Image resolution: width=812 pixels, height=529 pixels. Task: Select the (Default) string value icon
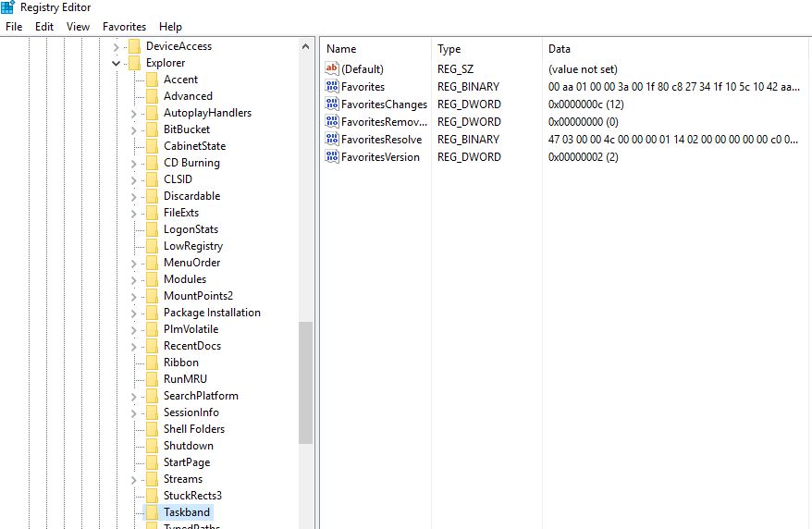[332, 68]
